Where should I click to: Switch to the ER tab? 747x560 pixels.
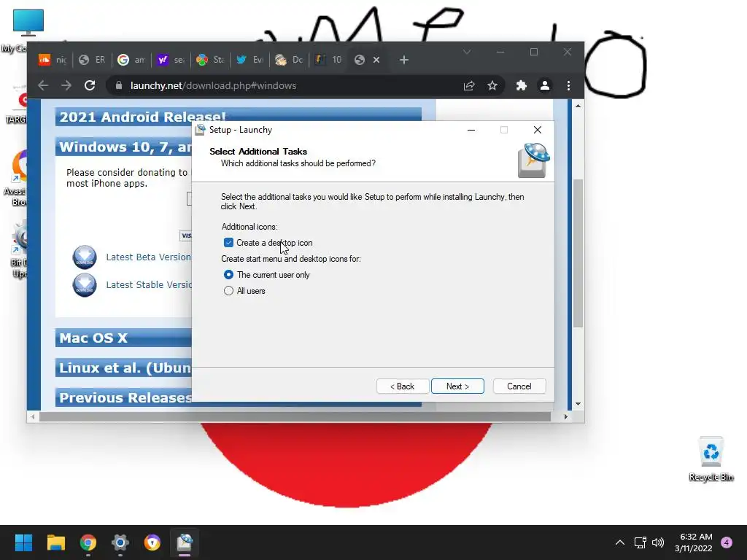[x=92, y=60]
